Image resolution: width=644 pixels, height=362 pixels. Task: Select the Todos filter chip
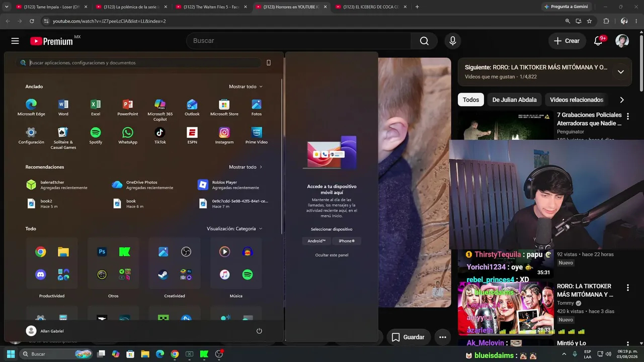471,100
